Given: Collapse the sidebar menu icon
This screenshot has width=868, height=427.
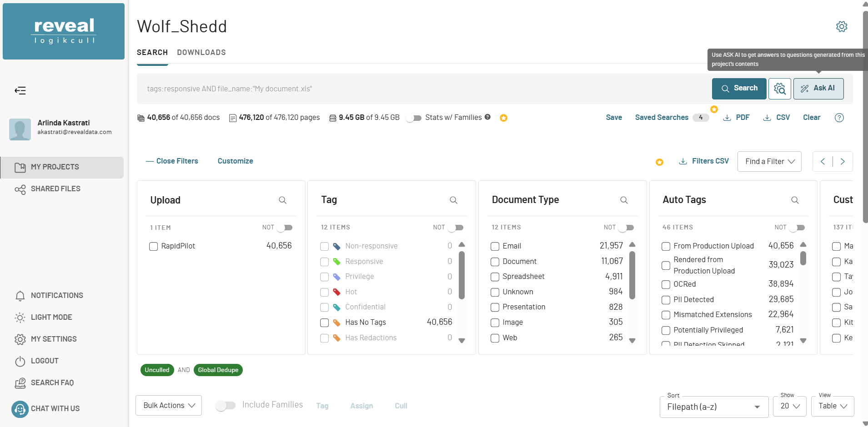Looking at the screenshot, I should point(20,90).
